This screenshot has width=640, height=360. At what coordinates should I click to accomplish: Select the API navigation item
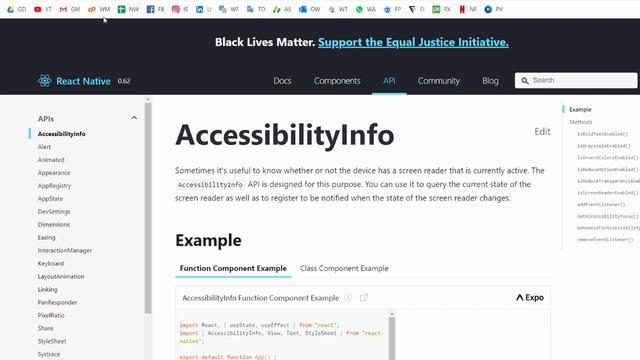(389, 81)
